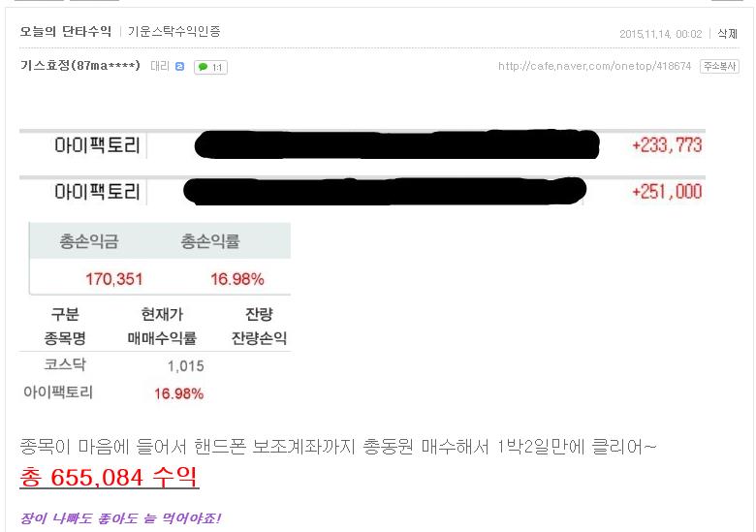The image size is (756, 532).
Task: Click the 기운스탁수익인증 post title
Action: (x=174, y=31)
